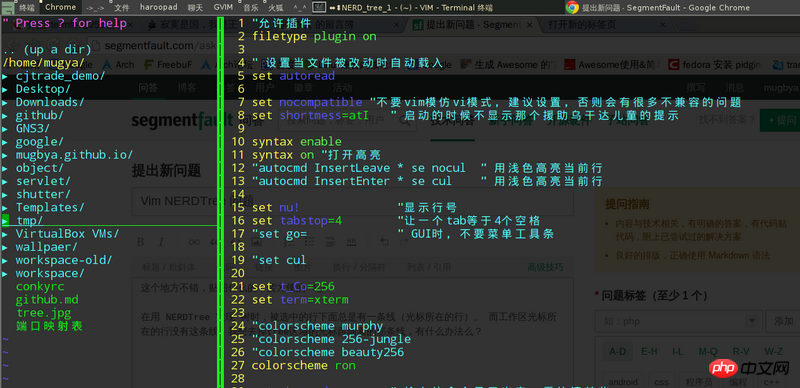Expand the google folder arrow
Screen dimensions: 800x388
tap(5, 141)
